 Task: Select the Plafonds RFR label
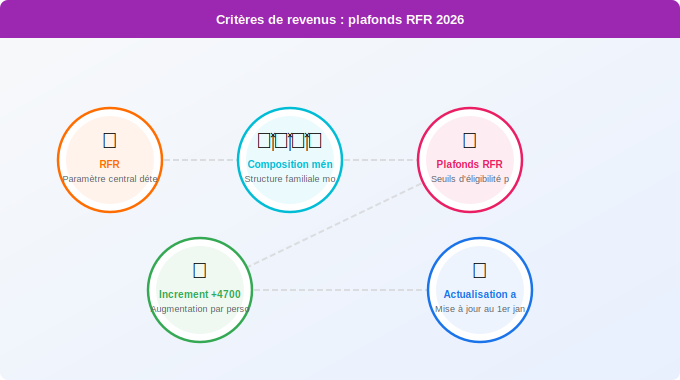tap(469, 164)
